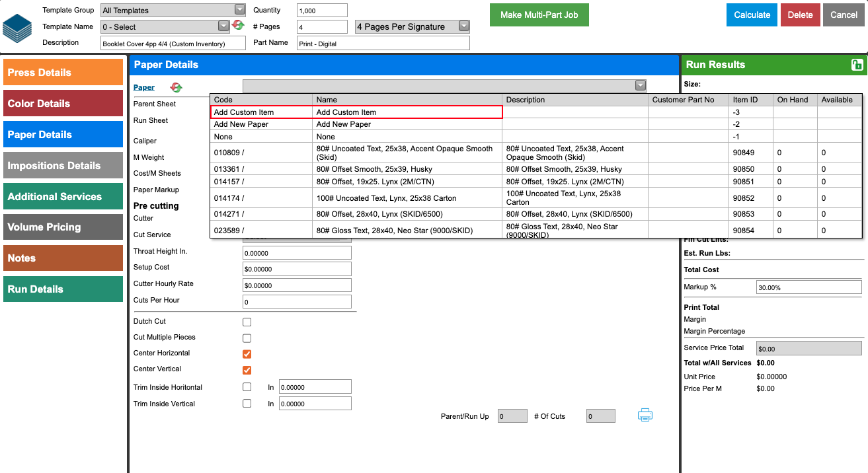
Task: Click the lock icon in Run Results header
Action: [857, 65]
